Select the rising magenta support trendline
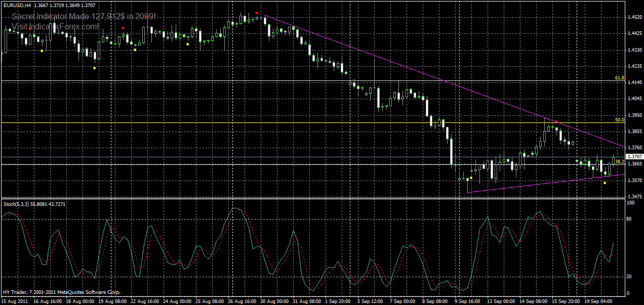This screenshot has height=305, width=644. pos(547,176)
